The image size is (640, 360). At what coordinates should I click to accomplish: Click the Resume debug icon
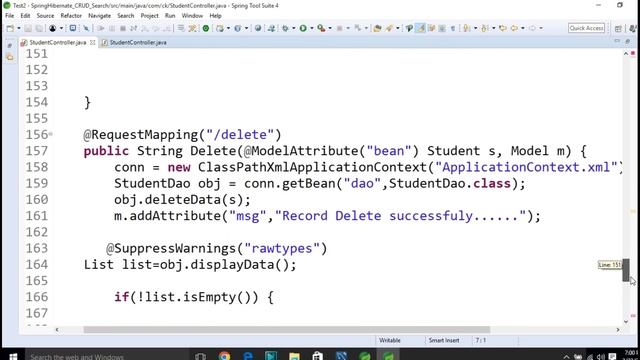tap(101, 28)
